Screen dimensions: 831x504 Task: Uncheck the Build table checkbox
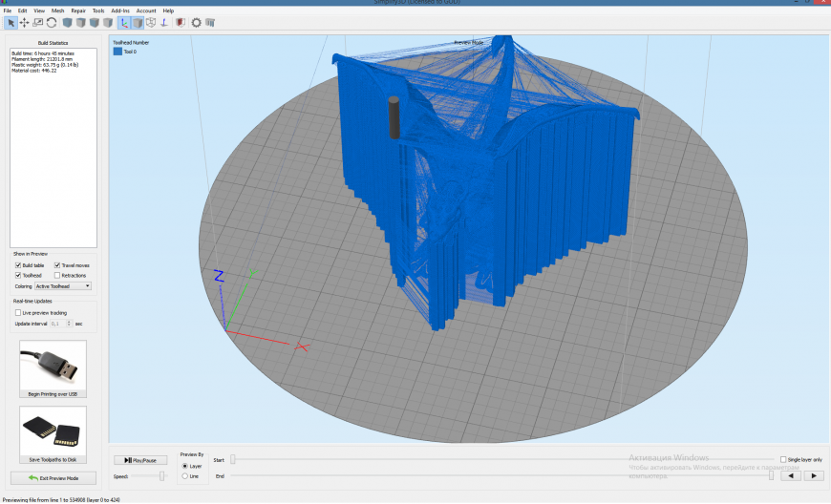[x=18, y=265]
